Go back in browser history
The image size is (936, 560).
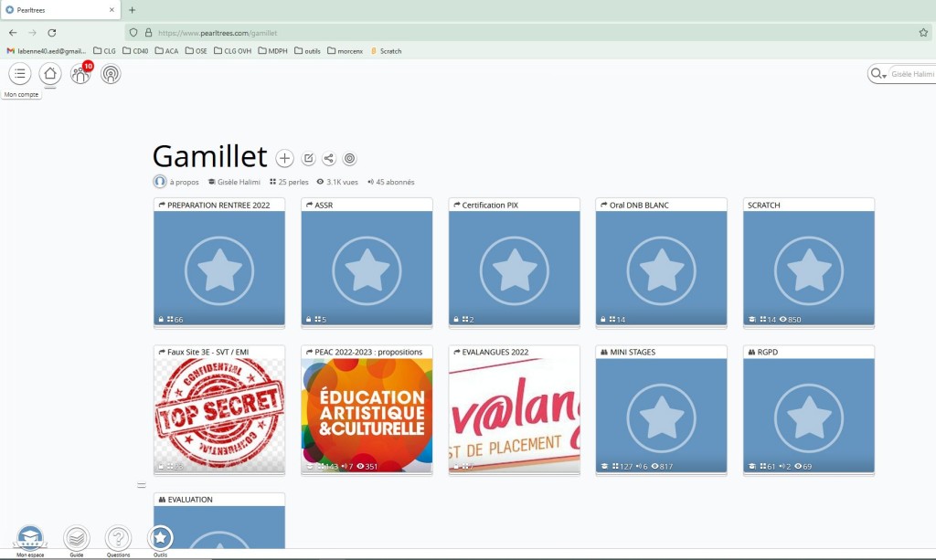(x=13, y=33)
